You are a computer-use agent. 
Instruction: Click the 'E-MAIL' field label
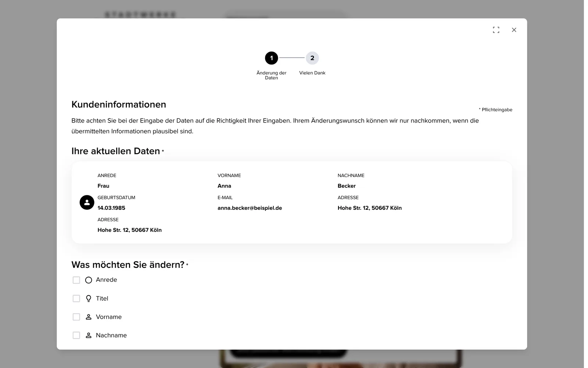tap(225, 198)
